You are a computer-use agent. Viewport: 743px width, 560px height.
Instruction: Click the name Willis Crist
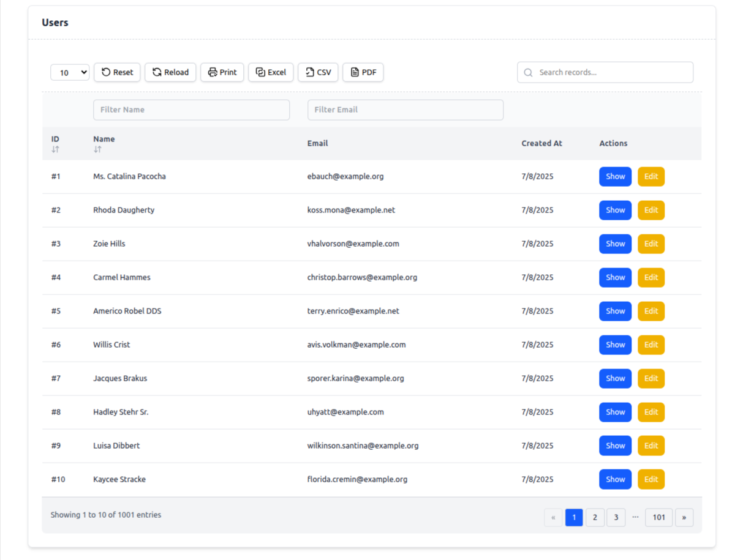click(111, 345)
